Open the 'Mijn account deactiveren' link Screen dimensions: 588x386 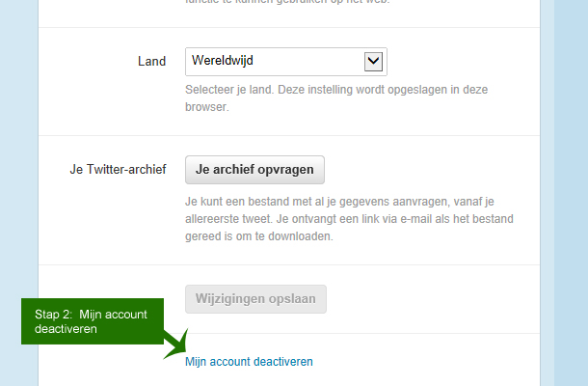pos(249,362)
